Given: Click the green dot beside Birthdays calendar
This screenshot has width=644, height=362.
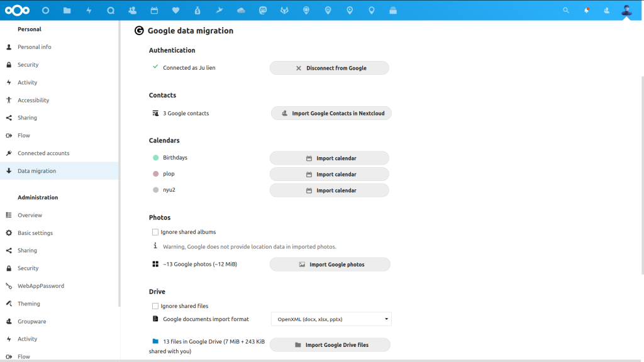Looking at the screenshot, I should point(155,157).
